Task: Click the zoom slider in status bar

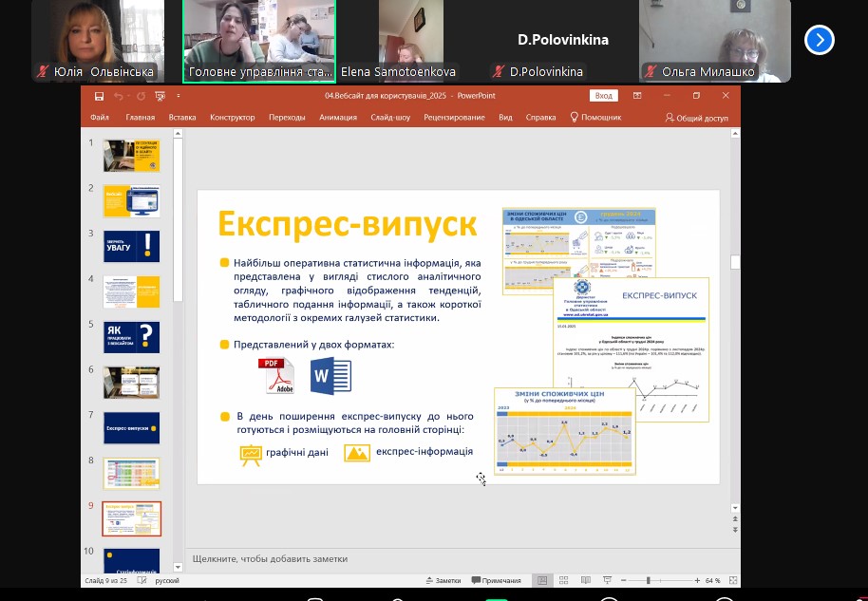Action: (x=649, y=580)
